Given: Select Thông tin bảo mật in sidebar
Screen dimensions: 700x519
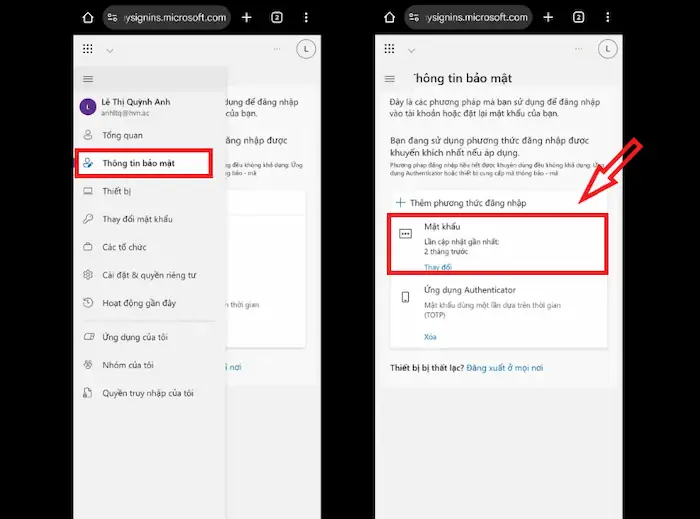Looking at the screenshot, I should pos(143,163).
